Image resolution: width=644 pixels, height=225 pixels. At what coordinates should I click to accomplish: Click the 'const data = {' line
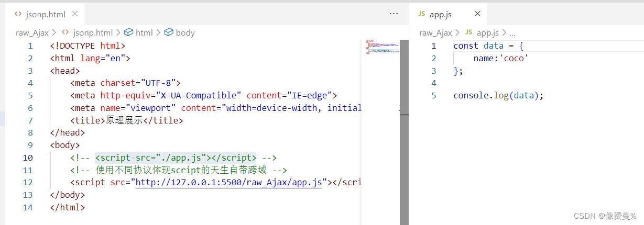click(x=488, y=46)
